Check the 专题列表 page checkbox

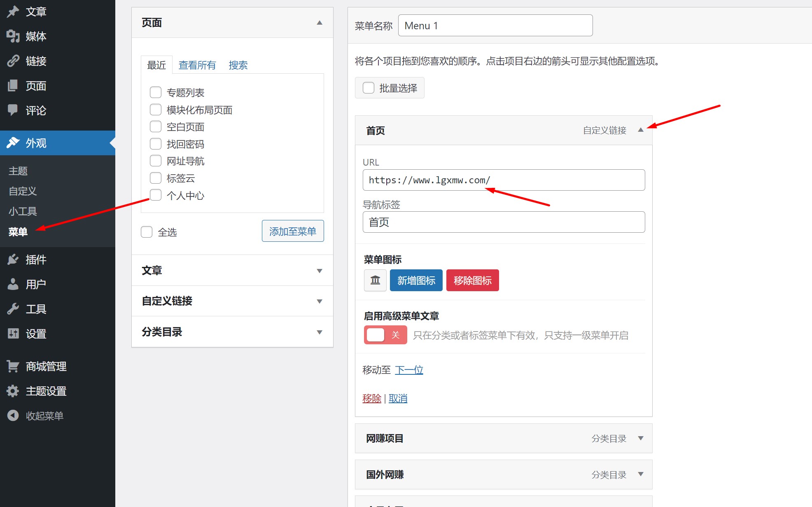(156, 92)
